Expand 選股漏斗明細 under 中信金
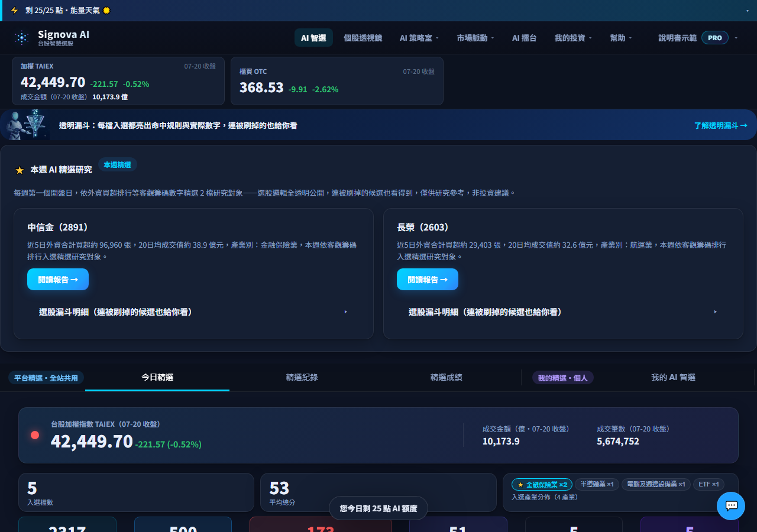The image size is (757, 532). 193,312
